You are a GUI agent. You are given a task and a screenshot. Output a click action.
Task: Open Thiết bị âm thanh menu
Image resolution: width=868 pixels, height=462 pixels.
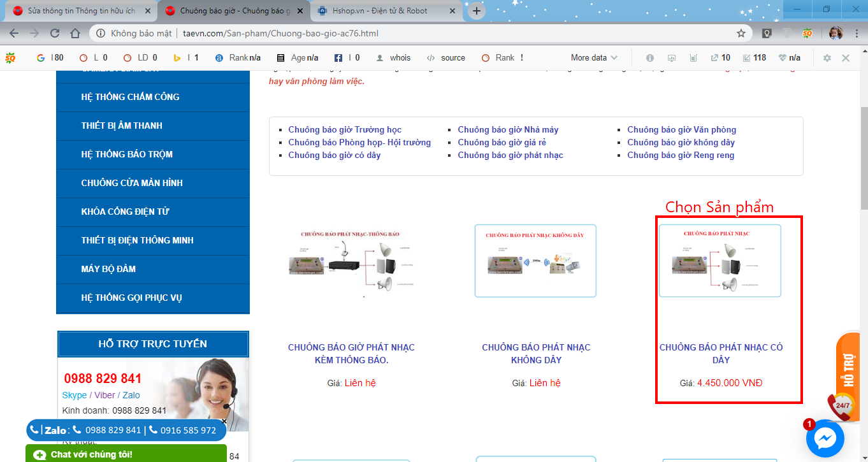(x=152, y=126)
